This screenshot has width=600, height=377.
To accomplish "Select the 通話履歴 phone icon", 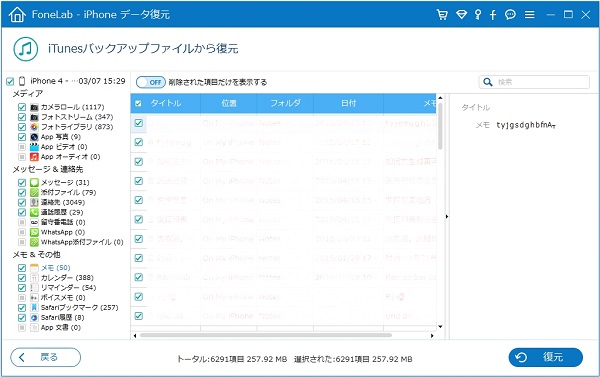I will 34,212.
